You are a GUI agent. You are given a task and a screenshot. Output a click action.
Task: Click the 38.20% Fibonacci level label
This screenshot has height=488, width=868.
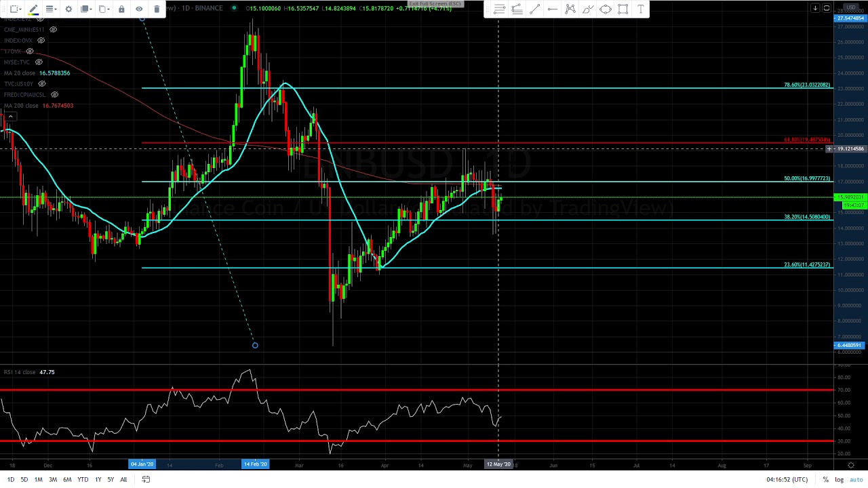point(807,217)
